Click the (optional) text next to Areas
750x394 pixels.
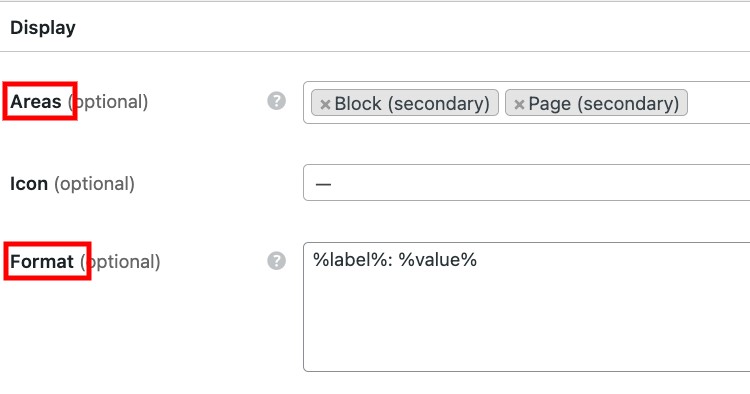tap(108, 102)
